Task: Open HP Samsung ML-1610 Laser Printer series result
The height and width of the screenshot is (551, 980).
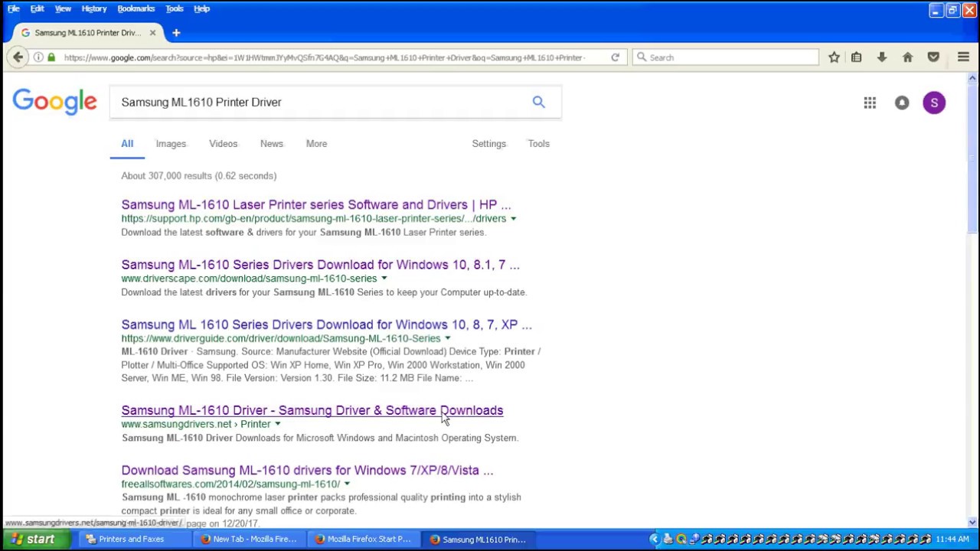Action: click(316, 205)
